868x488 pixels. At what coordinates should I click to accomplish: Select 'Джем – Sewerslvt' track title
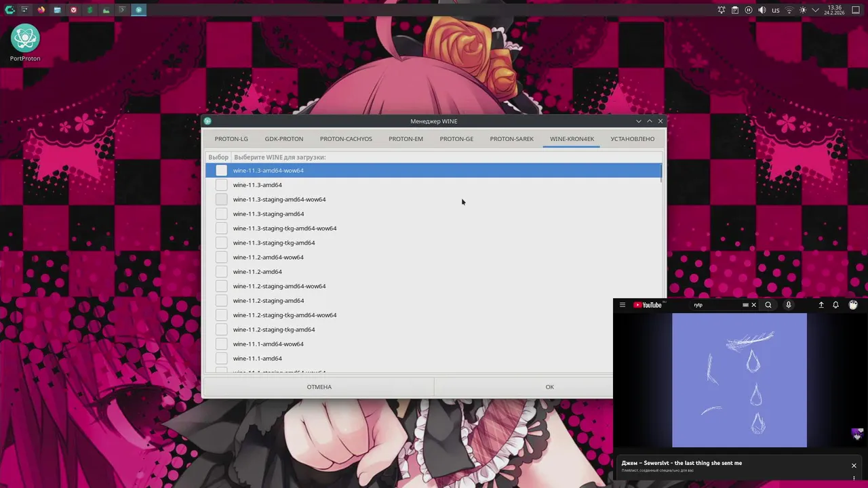[x=682, y=463]
